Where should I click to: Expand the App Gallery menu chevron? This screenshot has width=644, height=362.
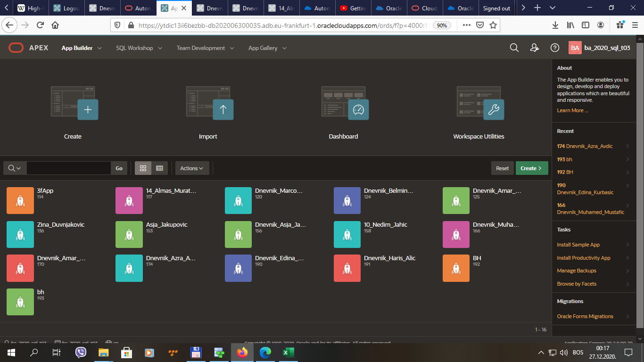(284, 48)
